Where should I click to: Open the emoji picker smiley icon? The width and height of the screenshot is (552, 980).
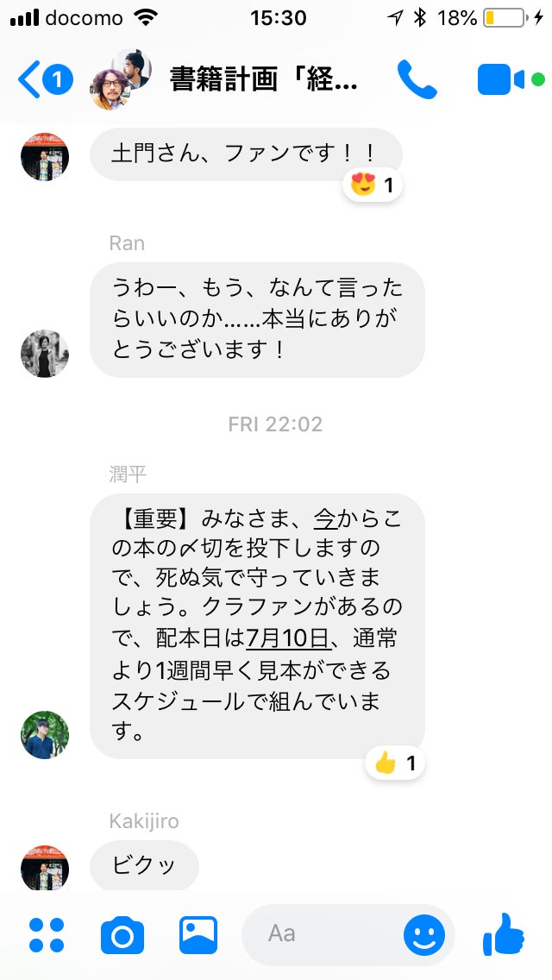[423, 935]
